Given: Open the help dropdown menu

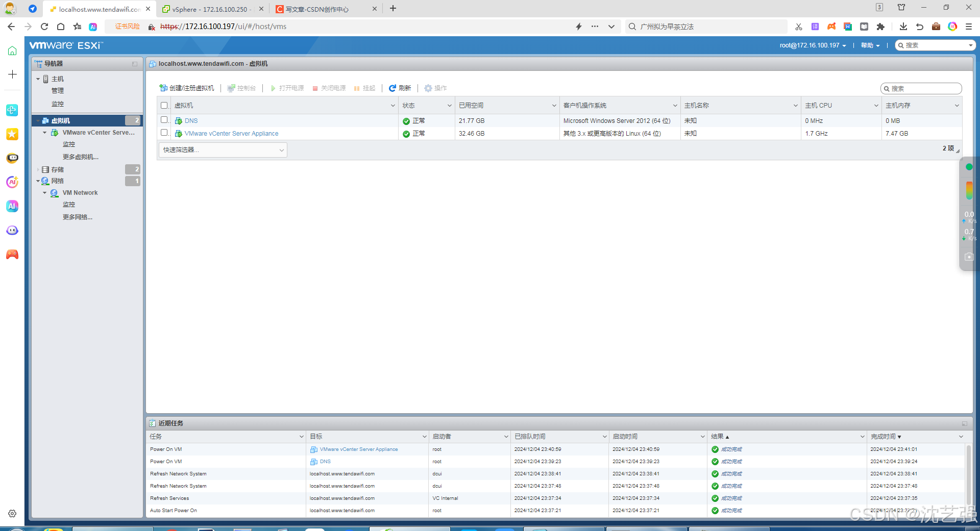Looking at the screenshot, I should [x=870, y=45].
